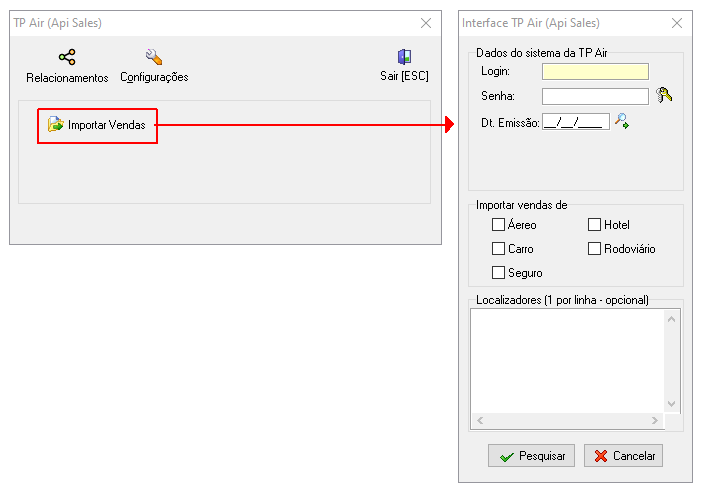Check the Hotel option
Image resolution: width=704 pixels, height=492 pixels.
click(x=594, y=224)
